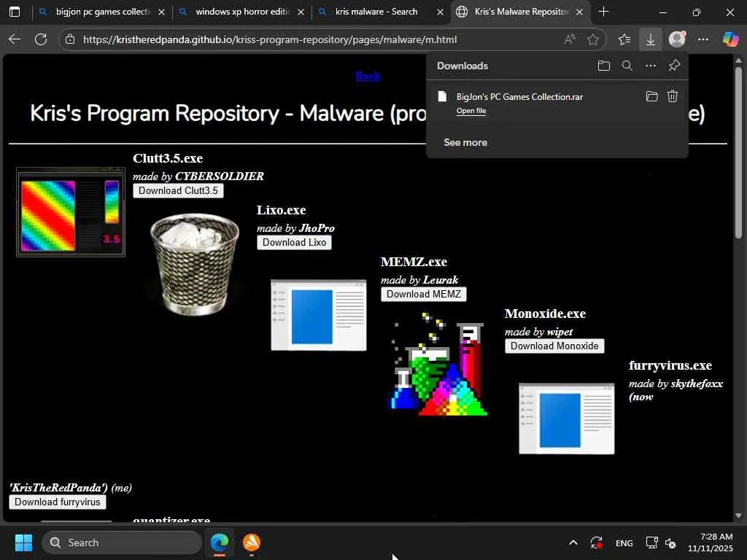Screen dimensions: 747x560
Task: Switch to kris malware Search tab
Action: pyautogui.click(x=376, y=12)
